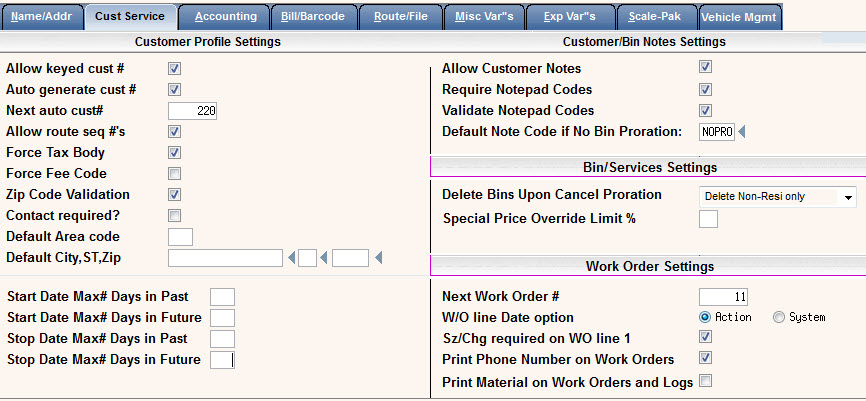The width and height of the screenshot is (866, 401).
Task: Select System W/O line date option
Action: (779, 317)
